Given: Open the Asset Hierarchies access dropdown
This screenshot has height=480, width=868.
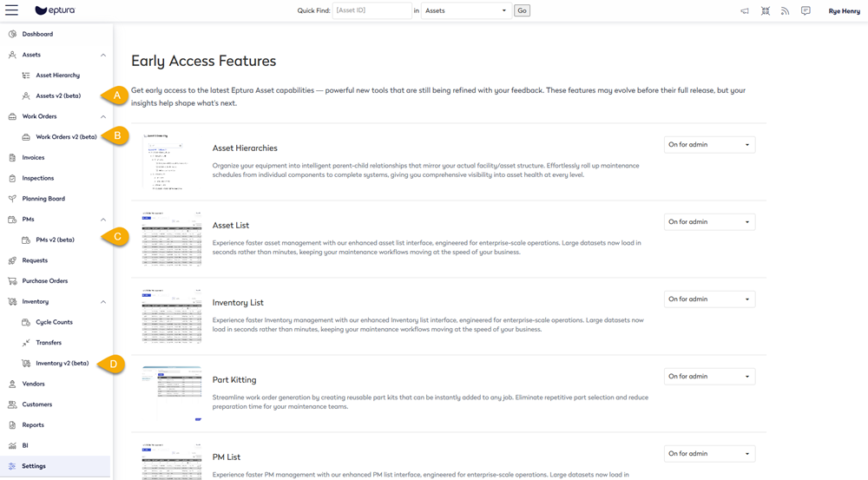Looking at the screenshot, I should click(x=709, y=145).
